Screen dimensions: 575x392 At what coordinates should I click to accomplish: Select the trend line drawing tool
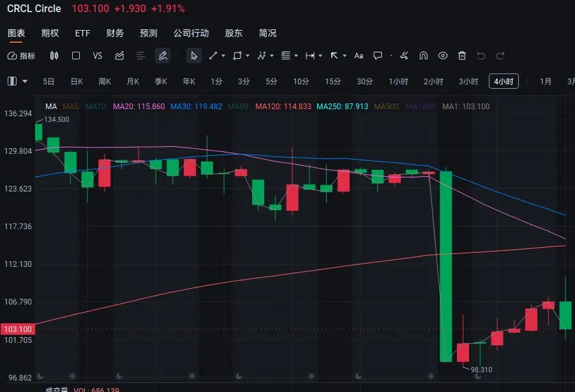click(x=213, y=56)
